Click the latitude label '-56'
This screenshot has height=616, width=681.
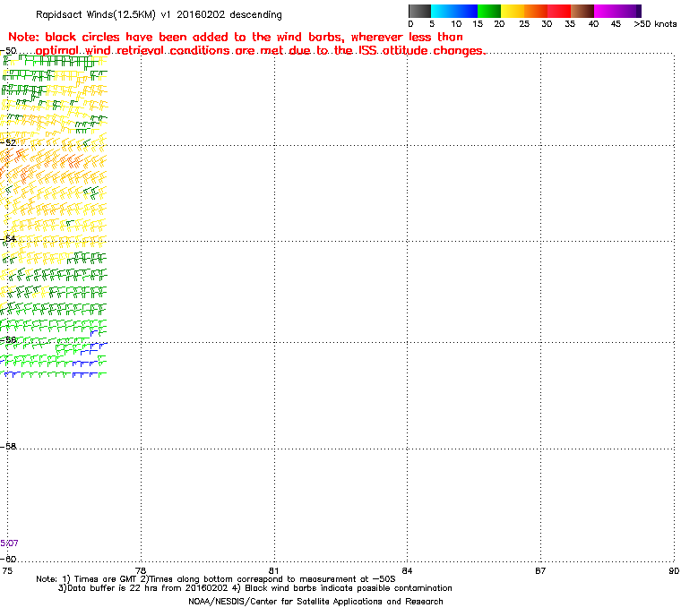(8, 340)
